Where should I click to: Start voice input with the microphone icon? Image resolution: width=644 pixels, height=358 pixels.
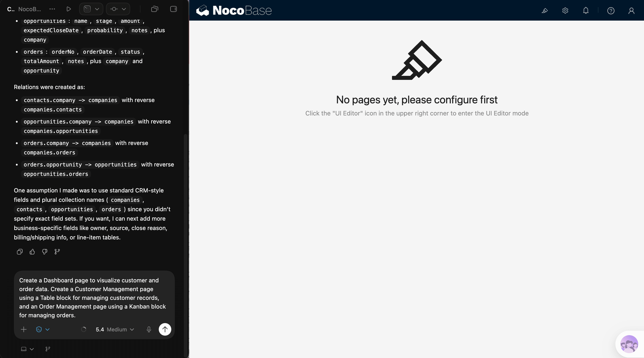click(149, 329)
